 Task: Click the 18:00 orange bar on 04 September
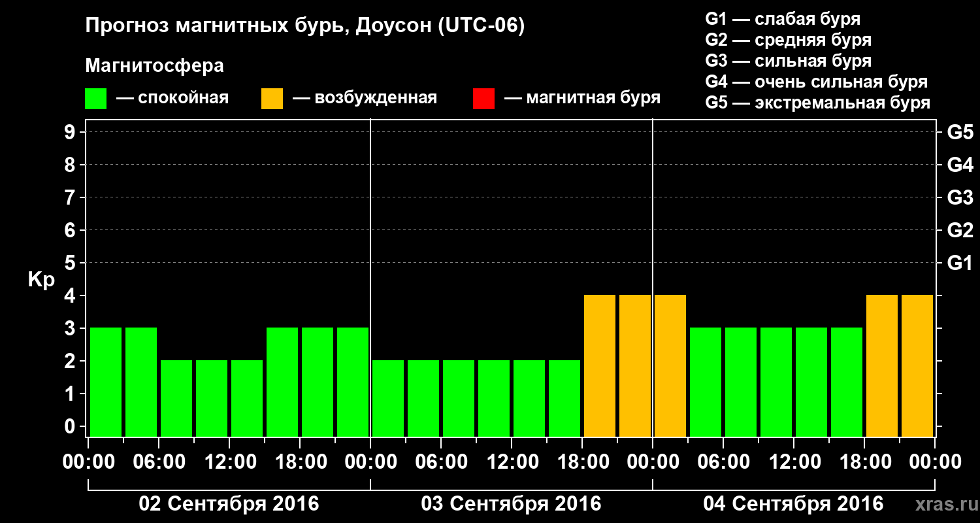(882, 365)
